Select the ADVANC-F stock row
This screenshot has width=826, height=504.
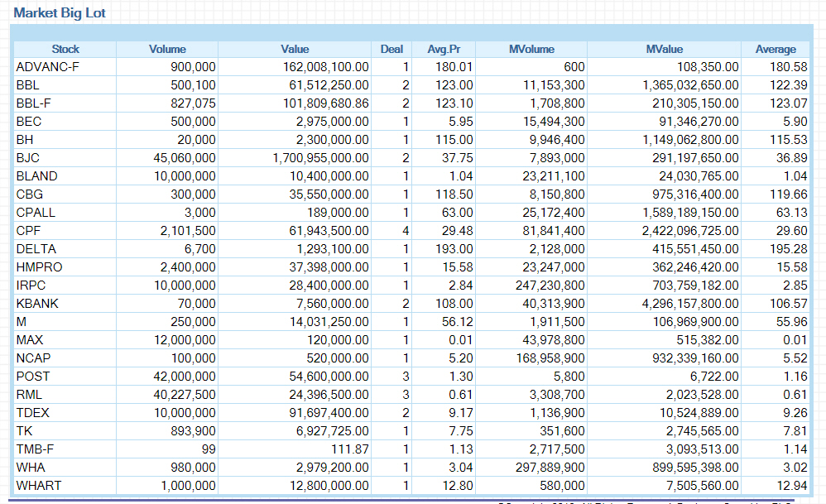411,67
